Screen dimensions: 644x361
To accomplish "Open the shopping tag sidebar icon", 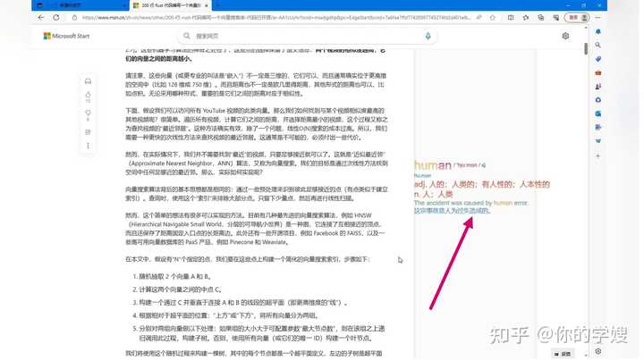I will pos(598,59).
